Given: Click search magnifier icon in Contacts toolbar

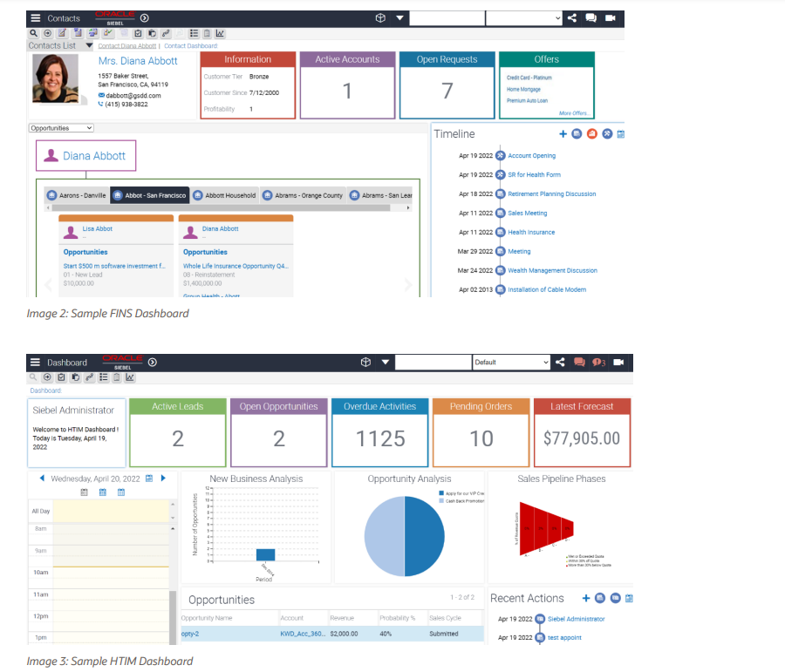Looking at the screenshot, I should 33,33.
